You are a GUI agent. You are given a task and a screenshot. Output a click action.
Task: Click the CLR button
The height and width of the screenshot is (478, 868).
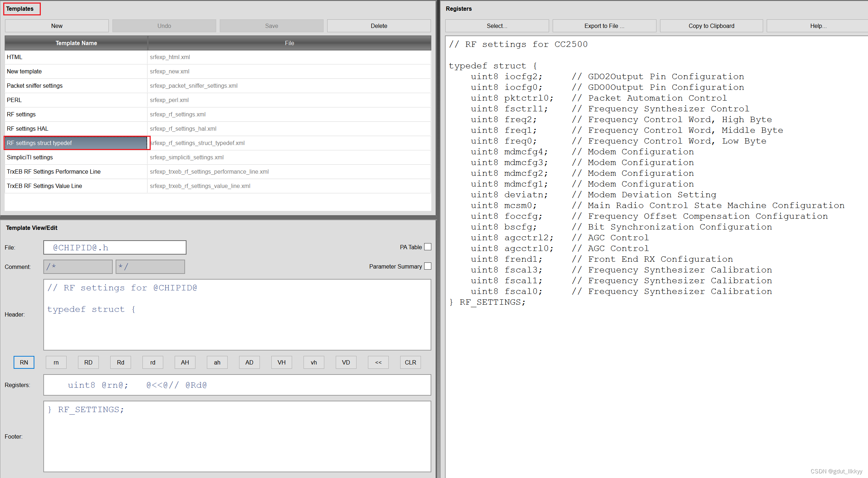411,362
